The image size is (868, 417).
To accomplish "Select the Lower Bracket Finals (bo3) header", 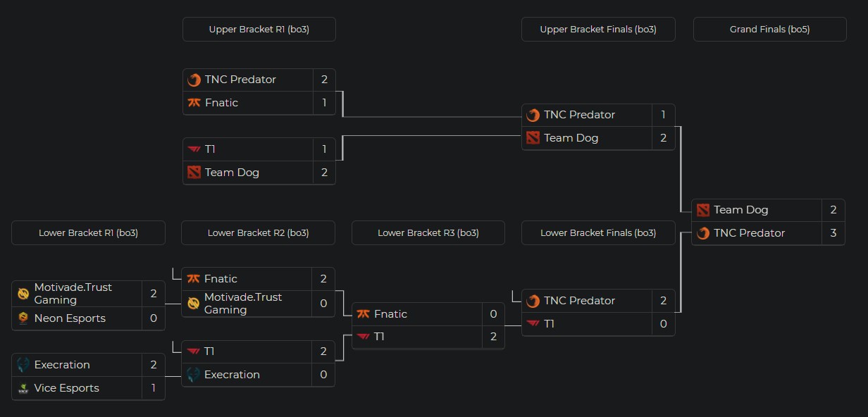I will click(x=598, y=232).
